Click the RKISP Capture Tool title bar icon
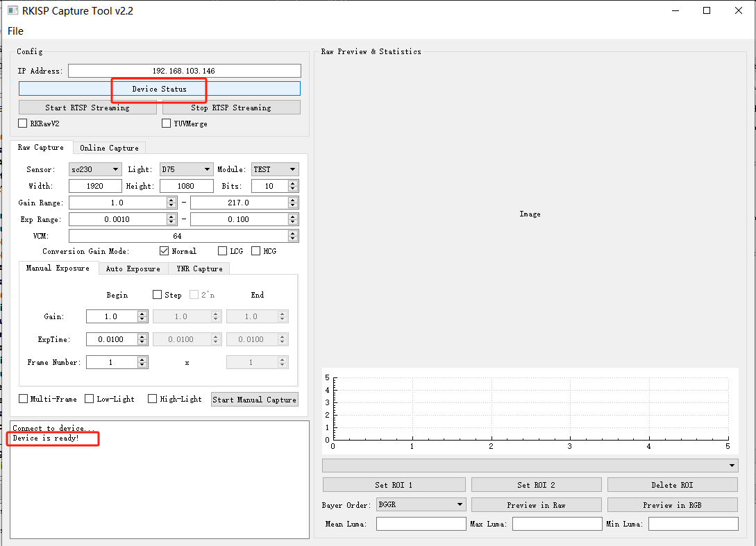756x546 pixels. (x=12, y=10)
